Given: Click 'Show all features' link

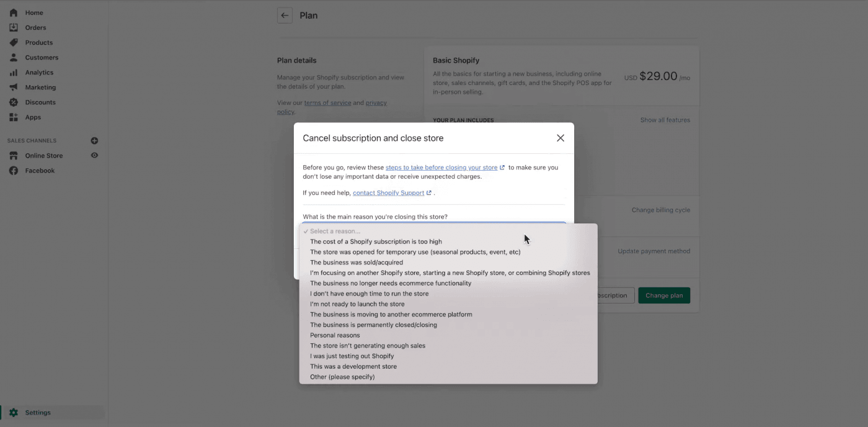Looking at the screenshot, I should point(665,120).
